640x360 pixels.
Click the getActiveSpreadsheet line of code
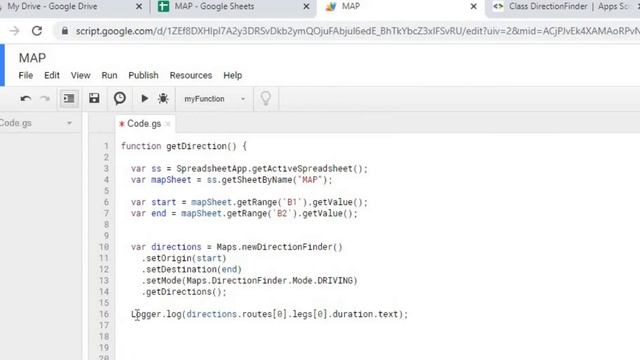coord(249,169)
